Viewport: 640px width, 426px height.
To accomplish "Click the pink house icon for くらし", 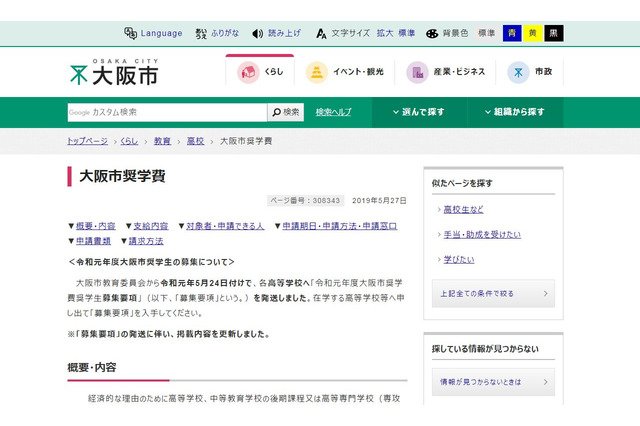I will click(248, 72).
